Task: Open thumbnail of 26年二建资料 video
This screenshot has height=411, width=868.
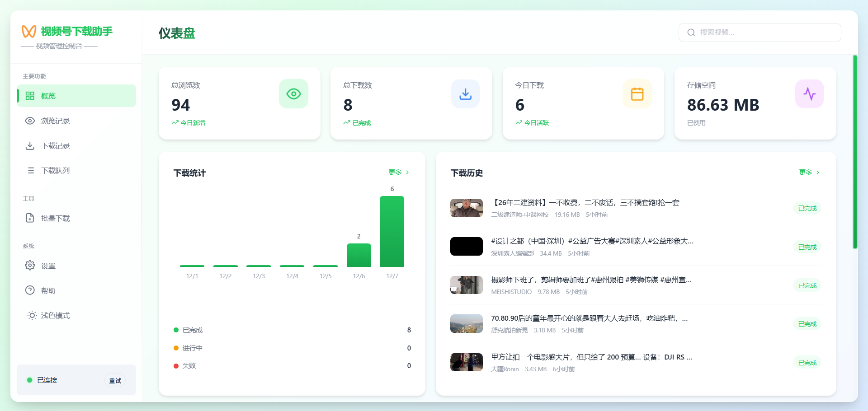Action: click(467, 208)
